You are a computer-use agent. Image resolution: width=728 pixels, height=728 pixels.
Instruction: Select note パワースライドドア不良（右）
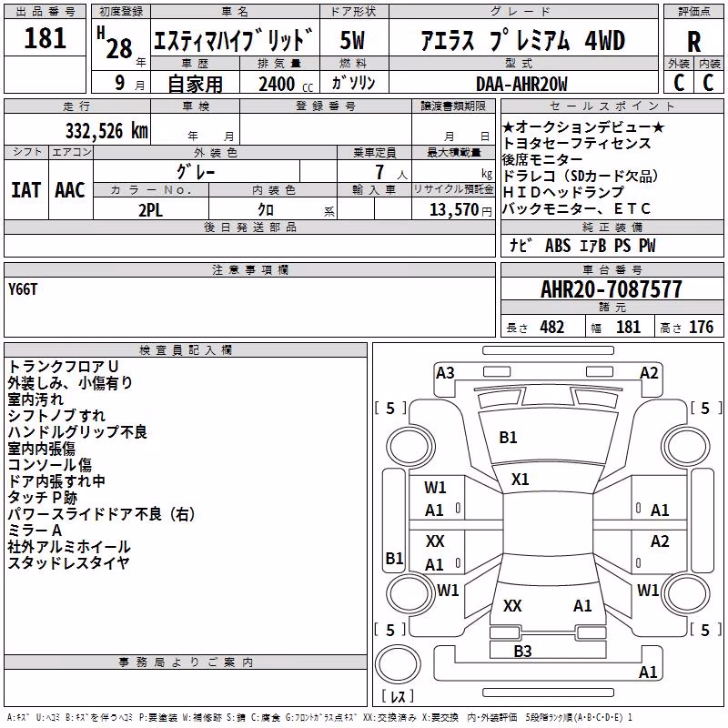click(101, 514)
